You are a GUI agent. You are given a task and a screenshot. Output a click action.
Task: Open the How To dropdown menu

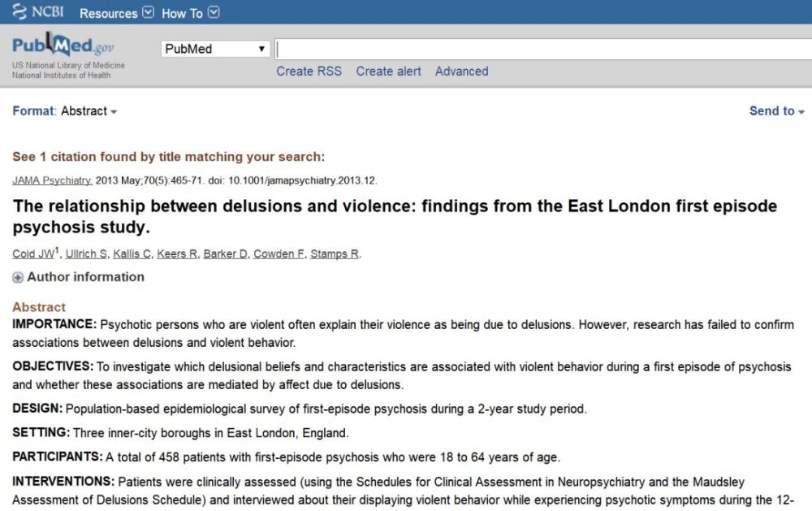click(190, 13)
